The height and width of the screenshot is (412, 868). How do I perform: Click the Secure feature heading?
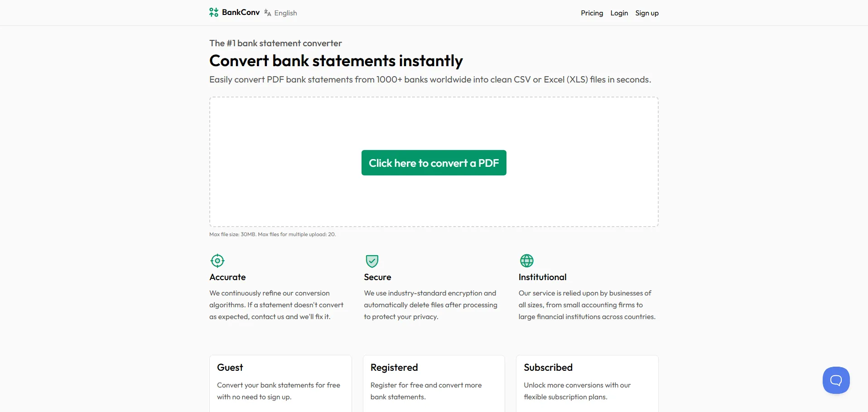[x=377, y=277]
